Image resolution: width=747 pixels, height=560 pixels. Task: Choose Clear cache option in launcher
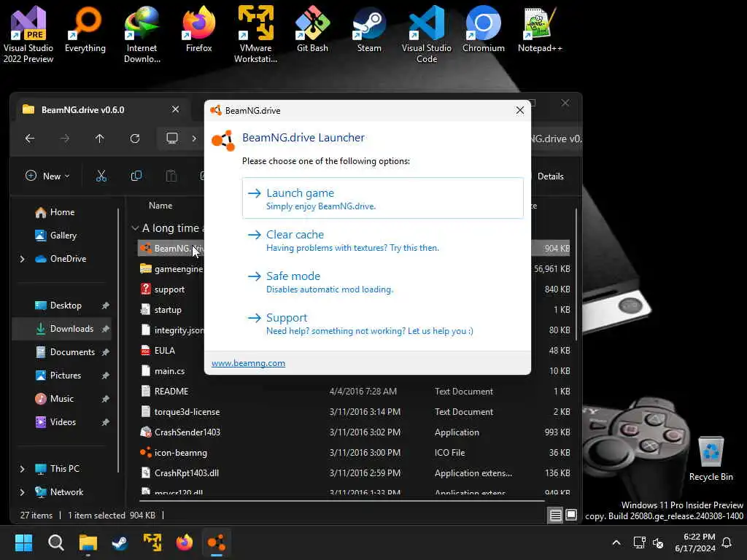click(x=382, y=240)
